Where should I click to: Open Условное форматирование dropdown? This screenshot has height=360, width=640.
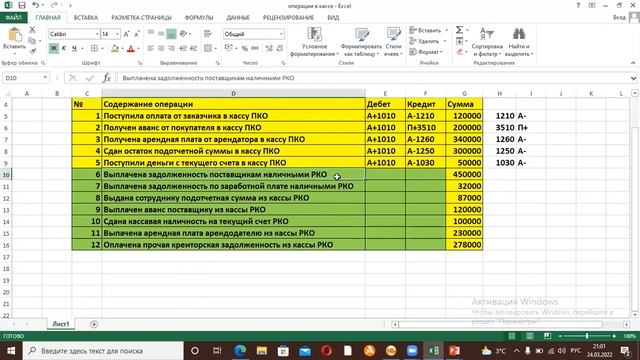point(314,42)
